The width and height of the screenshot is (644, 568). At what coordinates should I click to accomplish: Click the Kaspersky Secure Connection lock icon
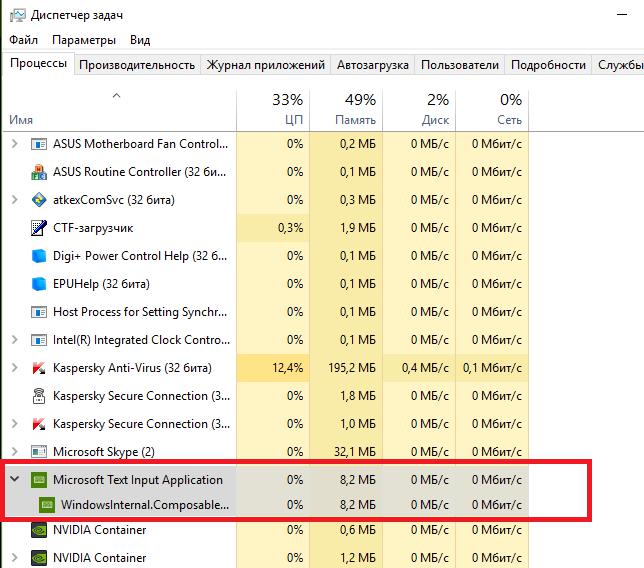39,396
